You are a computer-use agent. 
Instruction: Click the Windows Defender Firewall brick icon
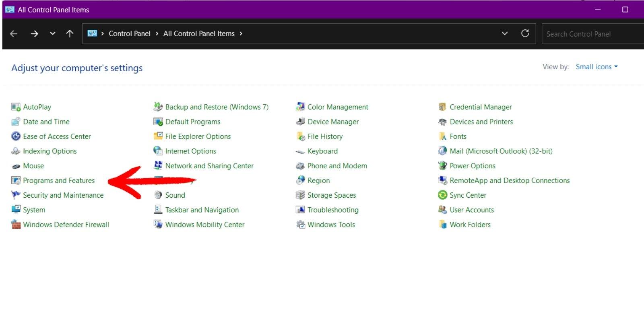16,225
